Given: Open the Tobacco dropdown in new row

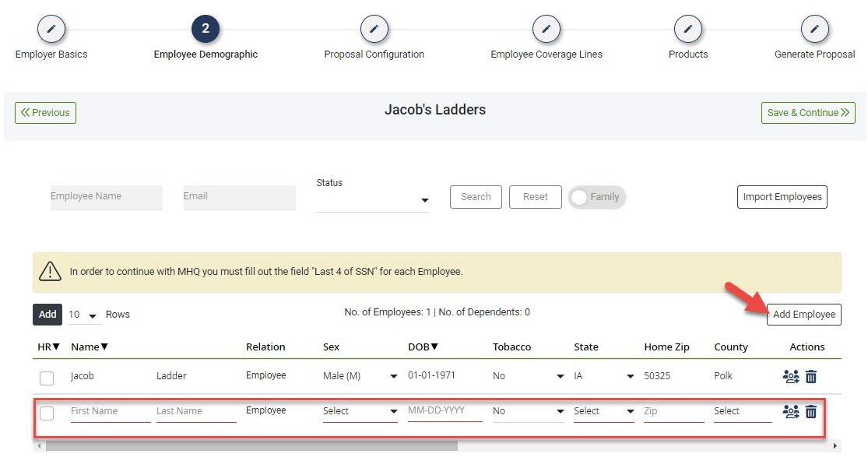Looking at the screenshot, I should tap(529, 411).
